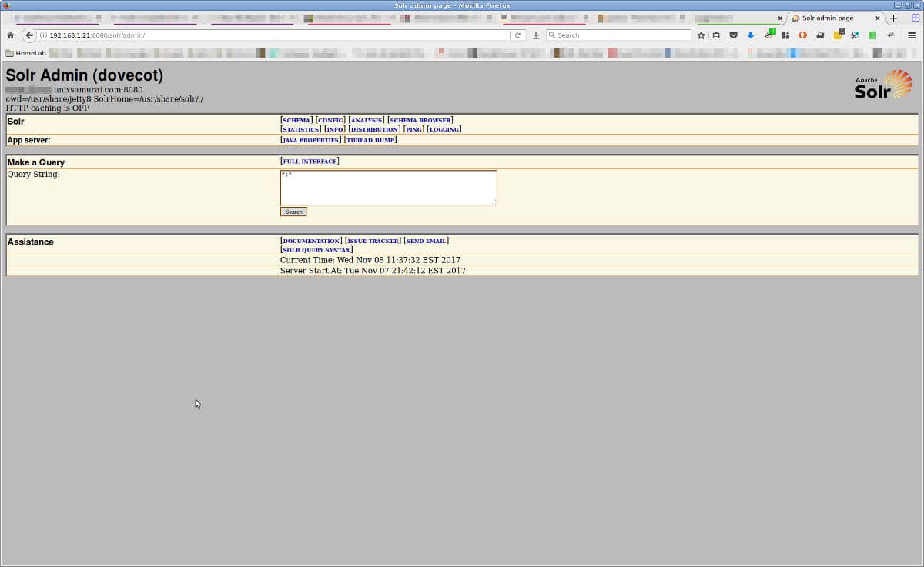Open the SCHEMA BROWSER link

coord(420,120)
